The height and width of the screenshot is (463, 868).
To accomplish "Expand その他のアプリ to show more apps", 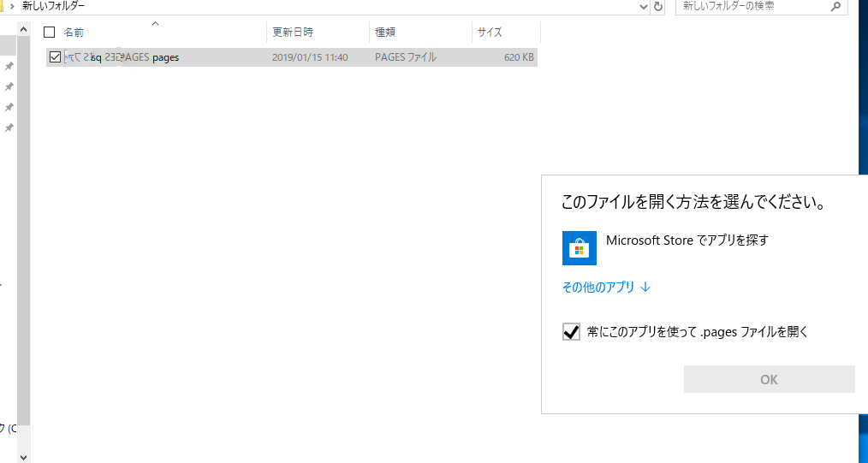I will (606, 288).
